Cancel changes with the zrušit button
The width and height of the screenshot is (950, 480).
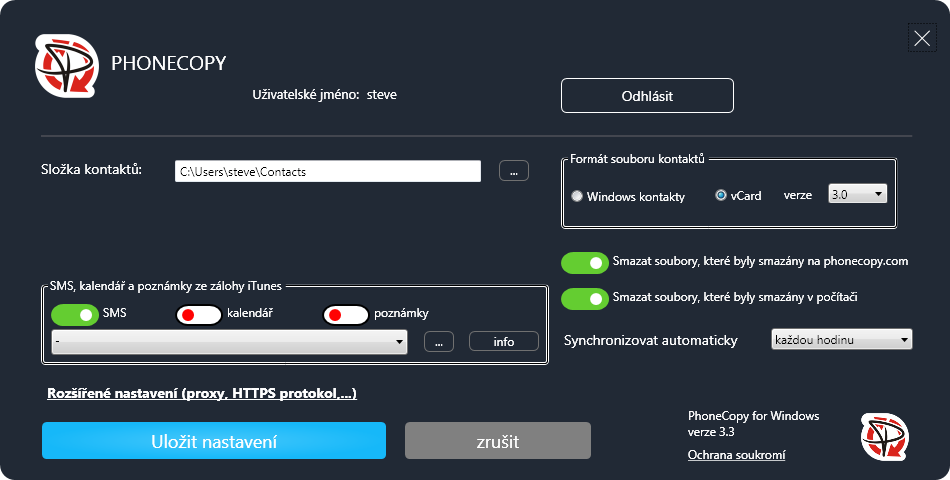tap(497, 441)
